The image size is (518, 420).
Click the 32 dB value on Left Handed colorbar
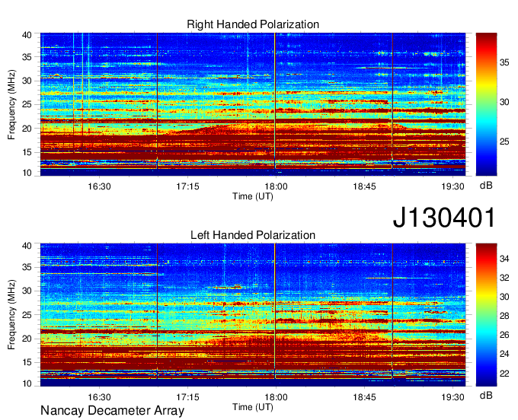click(504, 278)
